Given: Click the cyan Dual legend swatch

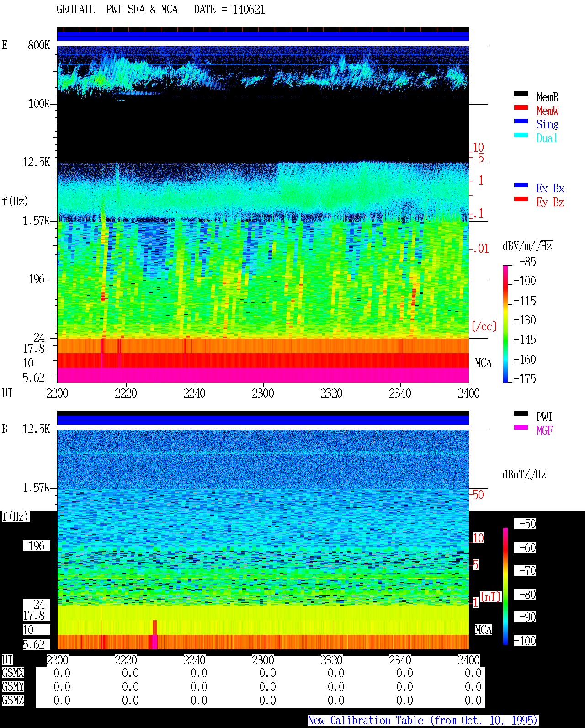Looking at the screenshot, I should point(521,135).
